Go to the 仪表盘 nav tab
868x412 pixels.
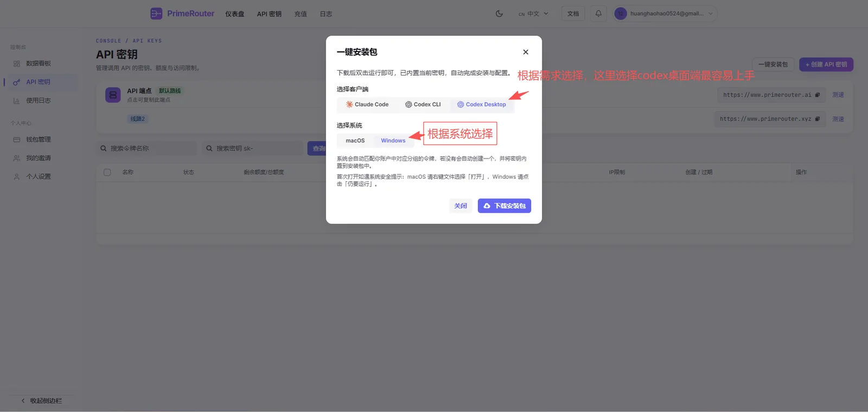tap(235, 14)
